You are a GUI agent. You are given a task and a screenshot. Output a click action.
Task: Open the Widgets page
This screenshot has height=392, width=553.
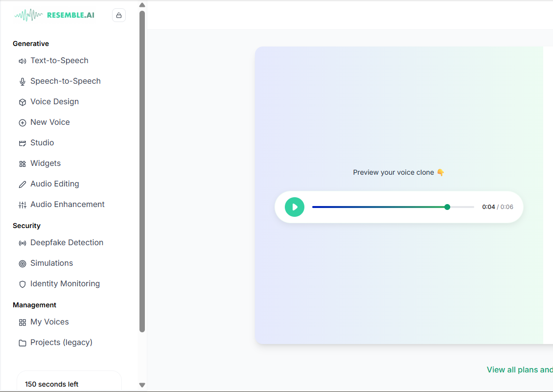(x=46, y=163)
